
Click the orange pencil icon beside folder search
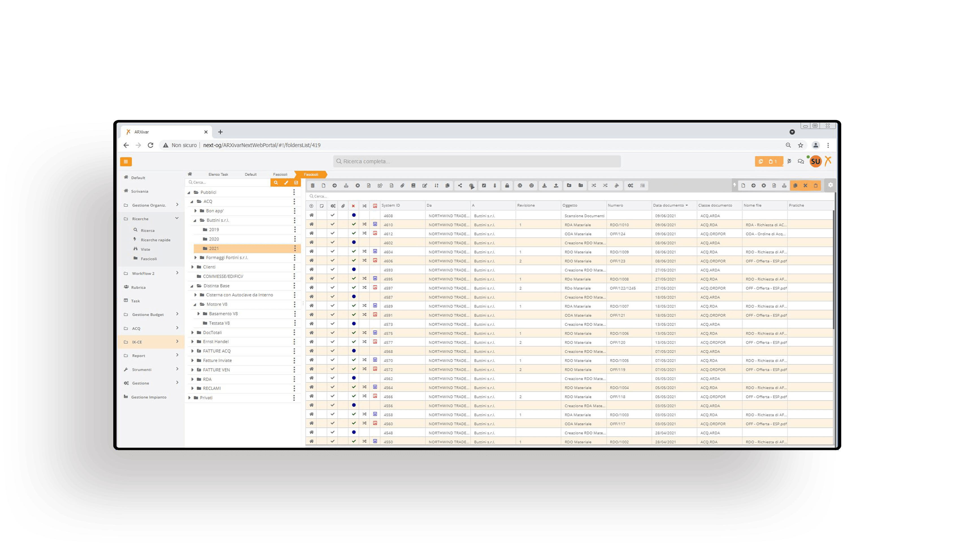[286, 183]
